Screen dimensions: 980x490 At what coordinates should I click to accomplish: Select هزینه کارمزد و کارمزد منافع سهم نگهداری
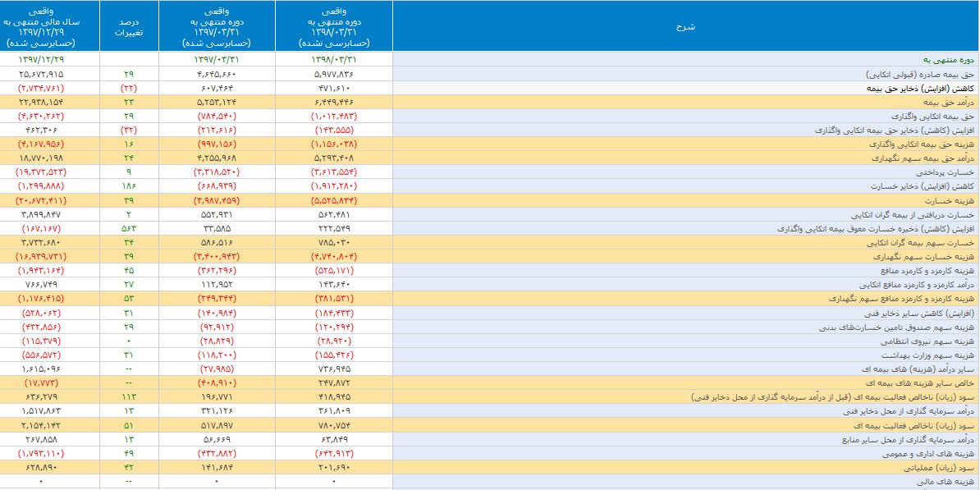point(900,298)
